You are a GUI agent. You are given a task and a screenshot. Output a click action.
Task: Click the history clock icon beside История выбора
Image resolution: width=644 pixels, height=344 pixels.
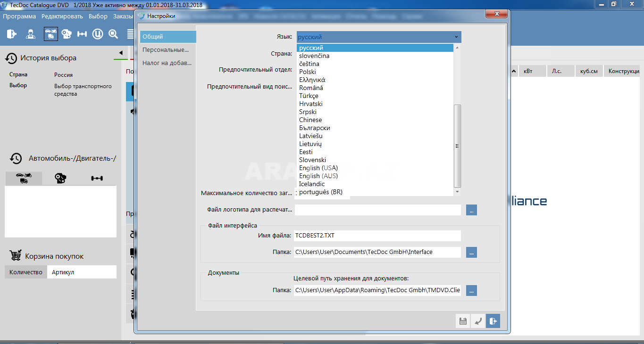[x=11, y=58]
